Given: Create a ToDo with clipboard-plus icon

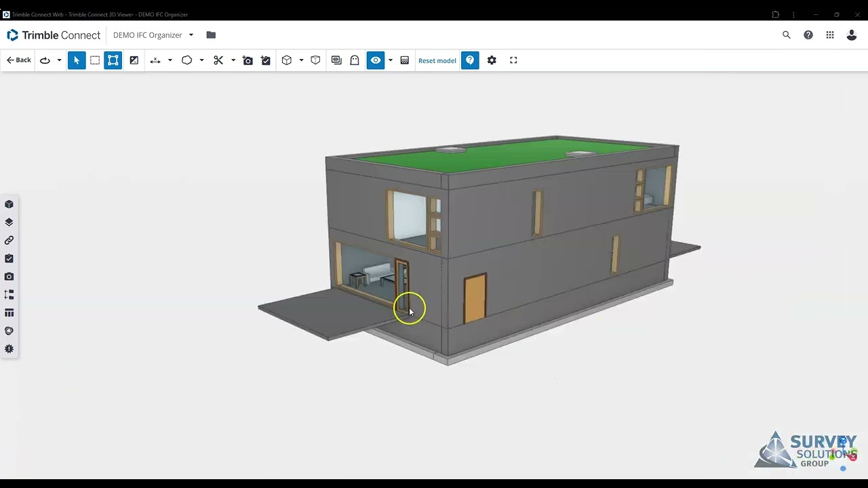Looking at the screenshot, I should [266, 60].
